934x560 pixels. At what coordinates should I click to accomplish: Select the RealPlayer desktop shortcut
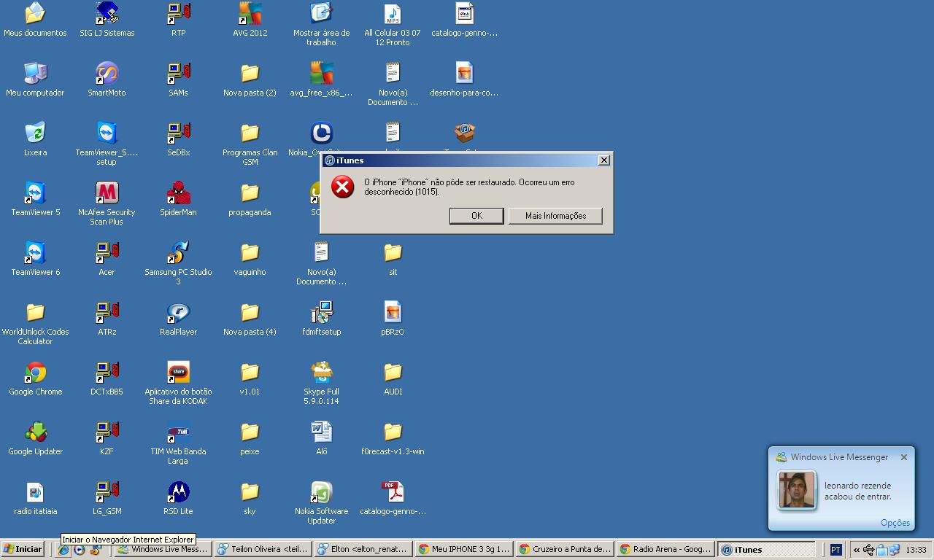tap(178, 312)
